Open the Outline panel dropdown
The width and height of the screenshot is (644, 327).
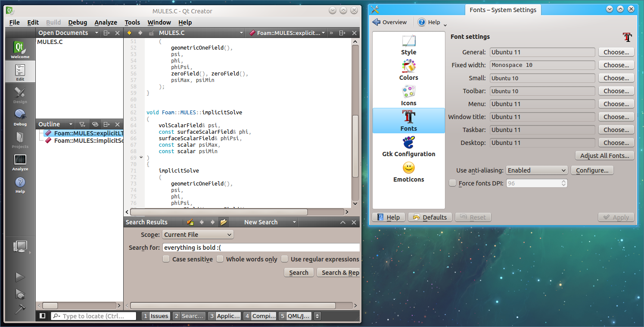[71, 124]
